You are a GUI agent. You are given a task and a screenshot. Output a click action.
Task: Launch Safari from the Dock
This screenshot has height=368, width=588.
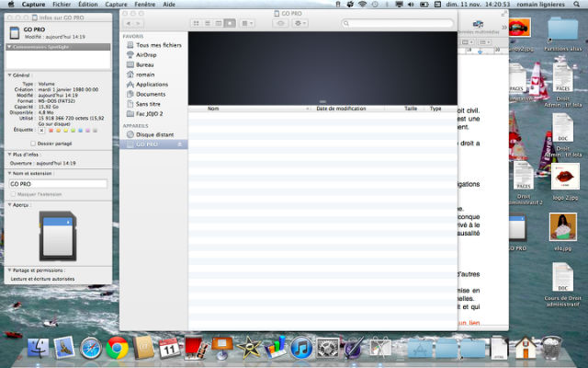click(x=90, y=348)
